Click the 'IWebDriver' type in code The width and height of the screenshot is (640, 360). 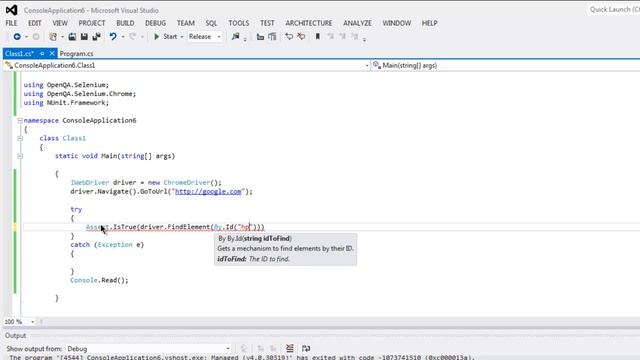point(90,182)
